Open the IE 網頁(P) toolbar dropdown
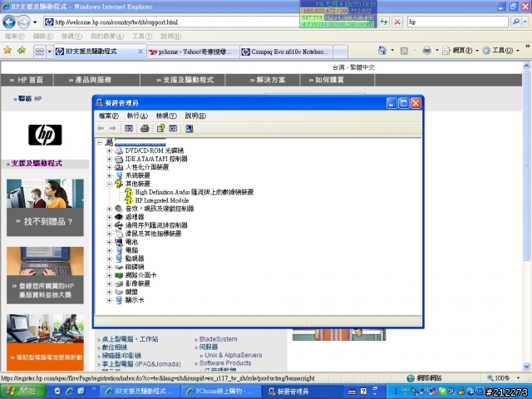 (x=461, y=51)
